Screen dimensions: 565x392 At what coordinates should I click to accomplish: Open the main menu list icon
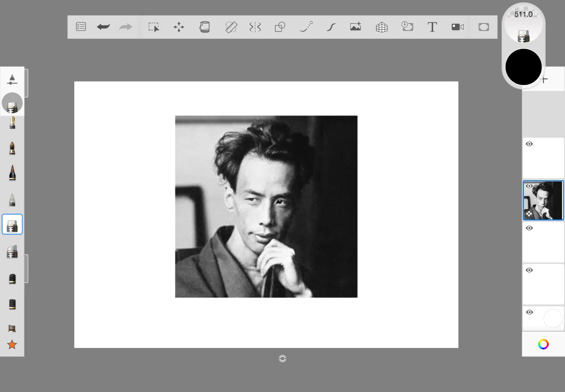point(81,27)
